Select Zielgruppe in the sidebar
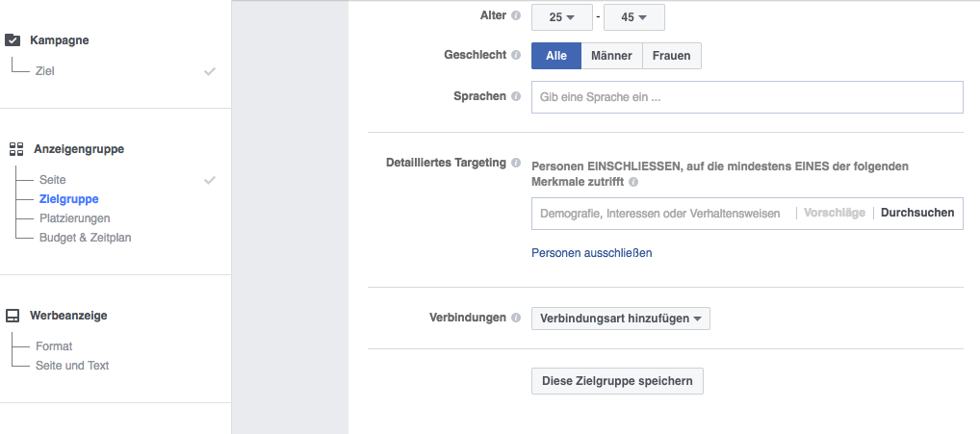Viewport: 980px width, 434px height. pyautogui.click(x=68, y=199)
